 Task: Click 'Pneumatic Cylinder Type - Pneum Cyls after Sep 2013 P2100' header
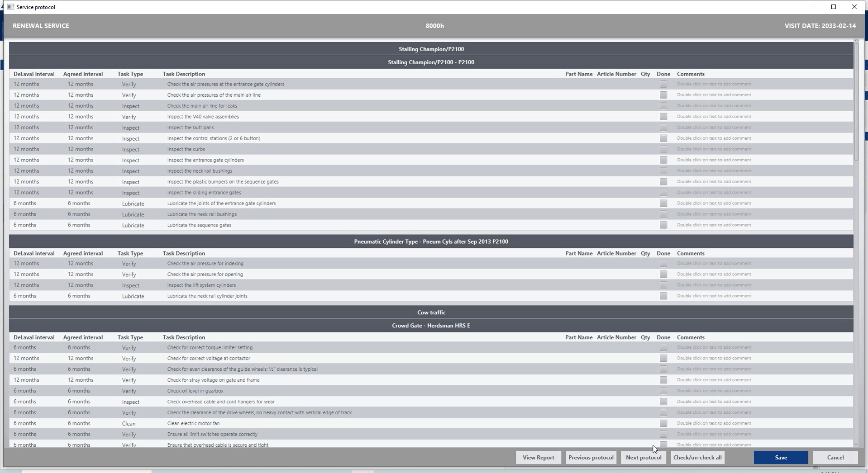point(431,241)
